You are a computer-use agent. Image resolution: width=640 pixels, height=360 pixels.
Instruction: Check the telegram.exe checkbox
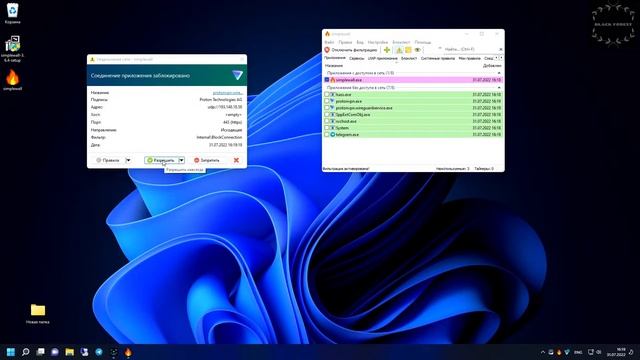(x=327, y=134)
